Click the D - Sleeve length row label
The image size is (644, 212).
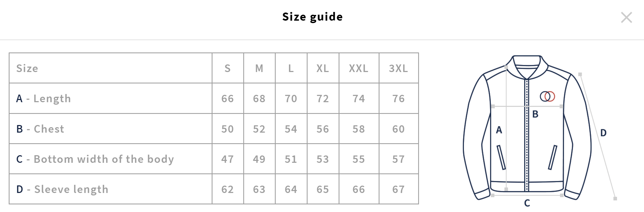(x=62, y=189)
